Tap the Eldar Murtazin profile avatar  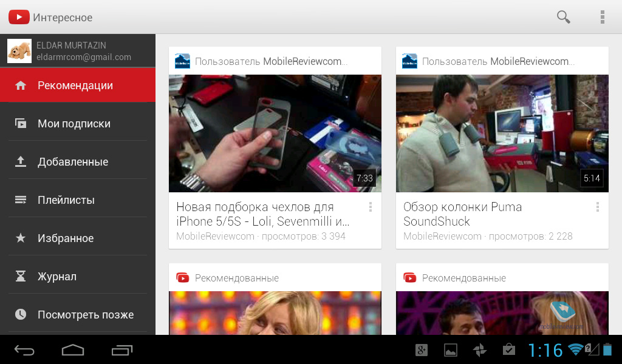19,51
